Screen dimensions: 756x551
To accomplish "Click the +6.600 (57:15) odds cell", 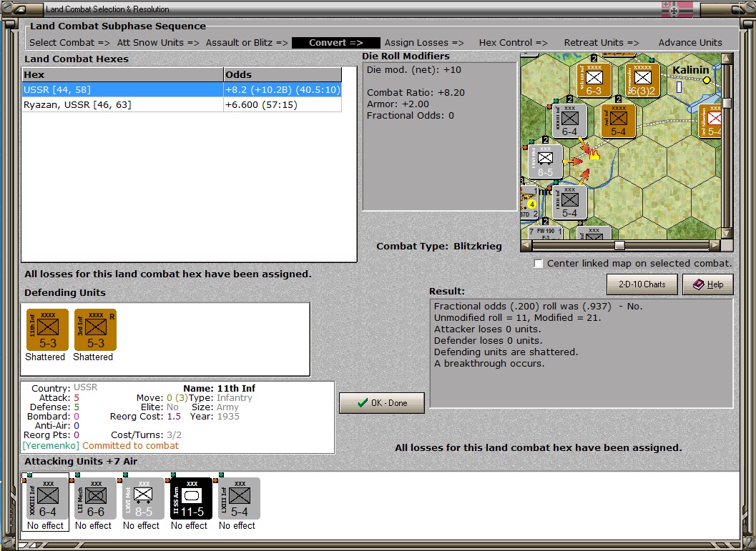I will 283,104.
